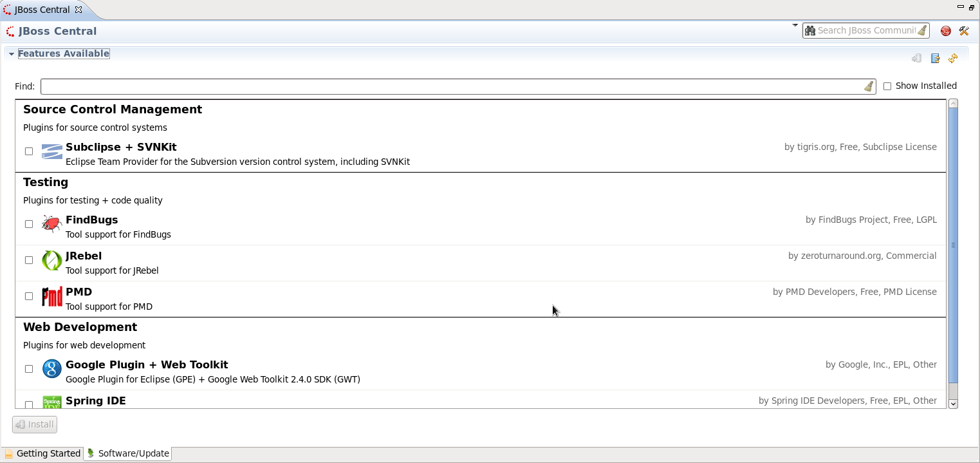
Task: Click the Features Available heading link
Action: (x=64, y=53)
